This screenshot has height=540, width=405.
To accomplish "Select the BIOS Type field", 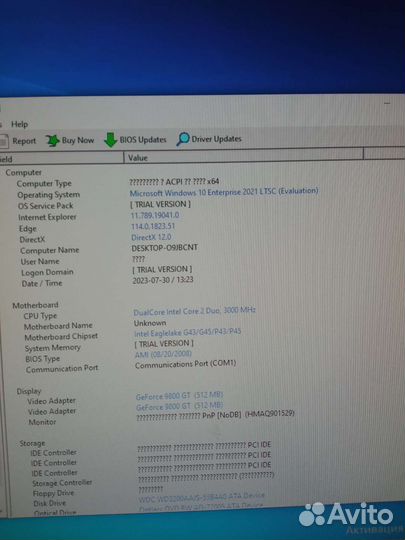I will click(43, 359).
